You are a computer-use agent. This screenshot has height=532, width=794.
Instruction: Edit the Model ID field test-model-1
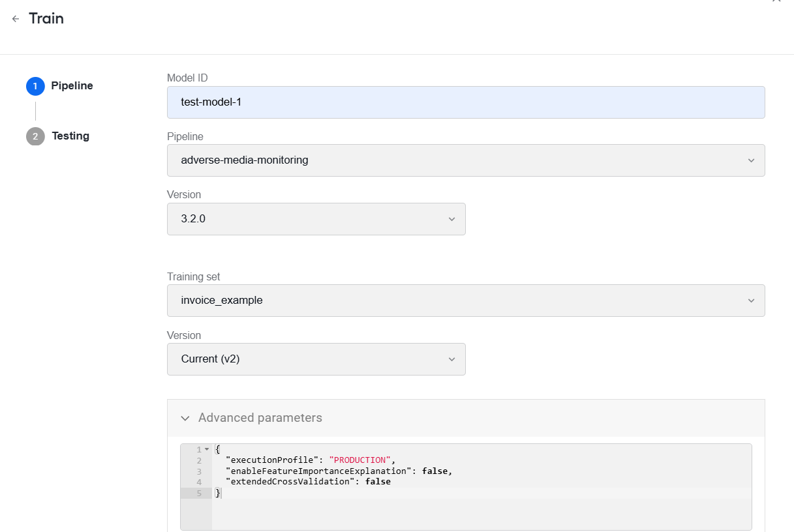point(466,102)
